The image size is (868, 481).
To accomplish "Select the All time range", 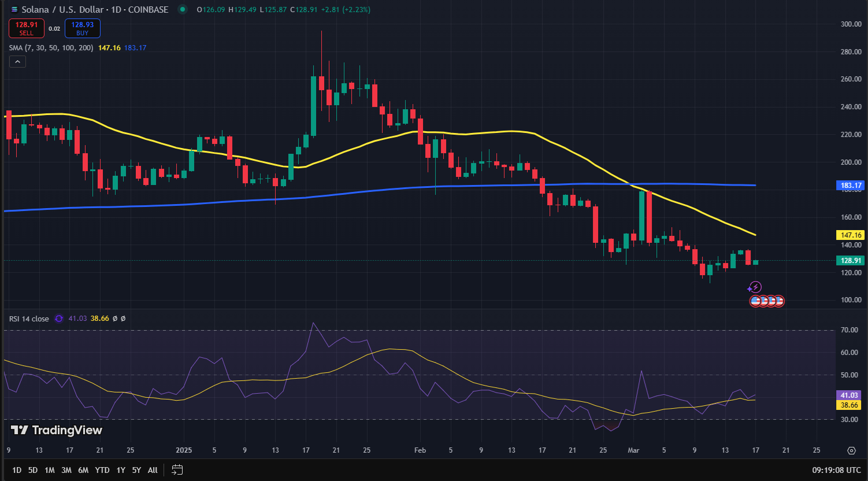I will 153,470.
